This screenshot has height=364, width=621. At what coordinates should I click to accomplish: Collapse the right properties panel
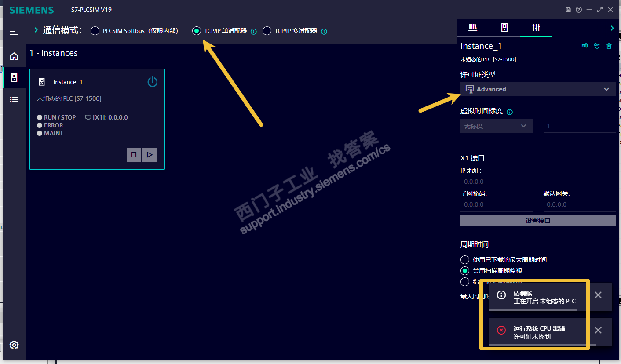(x=612, y=28)
